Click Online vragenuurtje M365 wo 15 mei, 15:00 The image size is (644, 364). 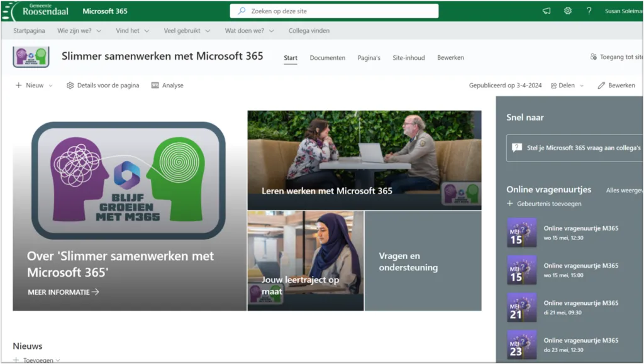click(x=580, y=270)
